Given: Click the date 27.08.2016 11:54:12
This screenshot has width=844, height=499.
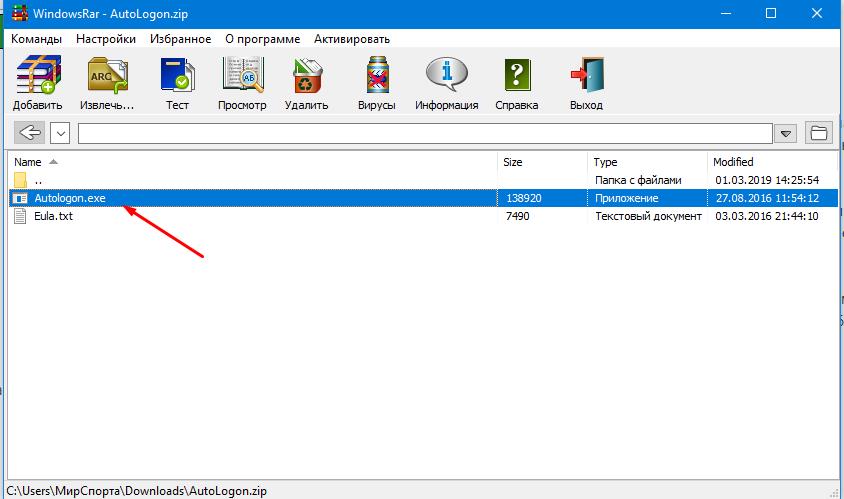Looking at the screenshot, I should point(768,198).
